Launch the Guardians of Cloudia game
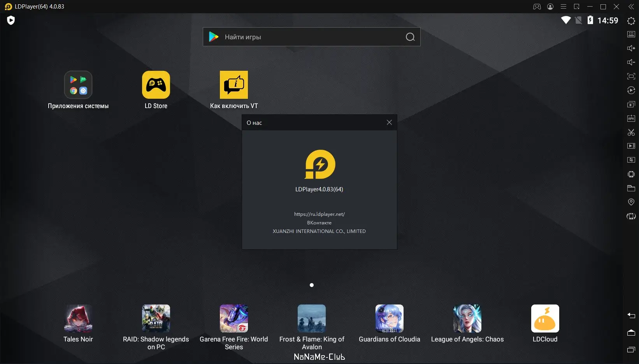 [390, 324]
